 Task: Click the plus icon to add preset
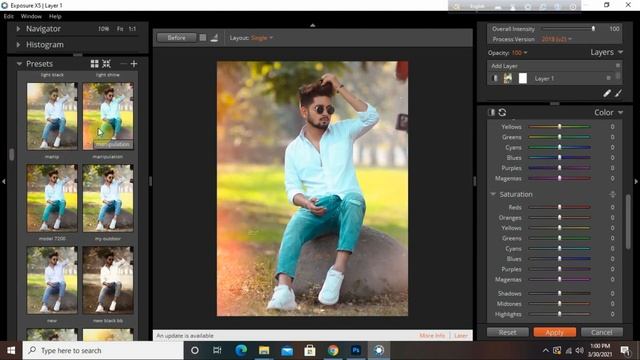coord(134,64)
